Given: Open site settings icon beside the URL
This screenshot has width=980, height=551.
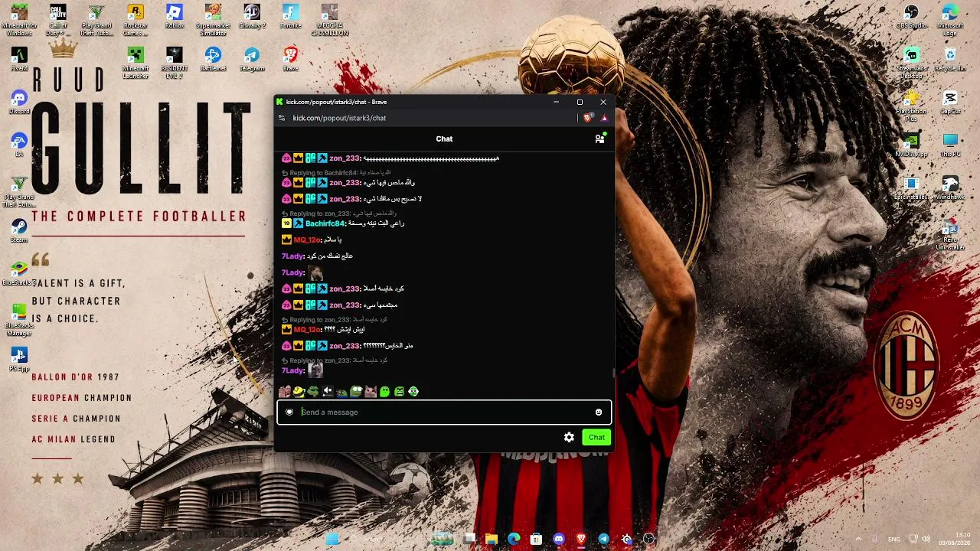Looking at the screenshot, I should (x=282, y=118).
